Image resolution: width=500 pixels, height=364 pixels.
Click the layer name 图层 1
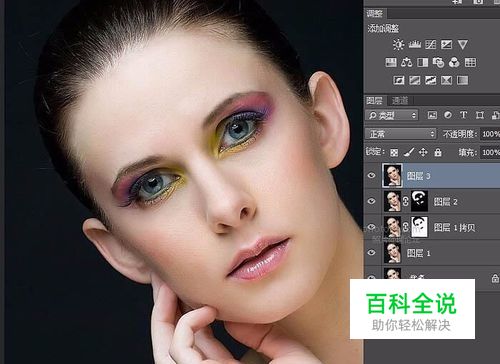pyautogui.click(x=419, y=253)
